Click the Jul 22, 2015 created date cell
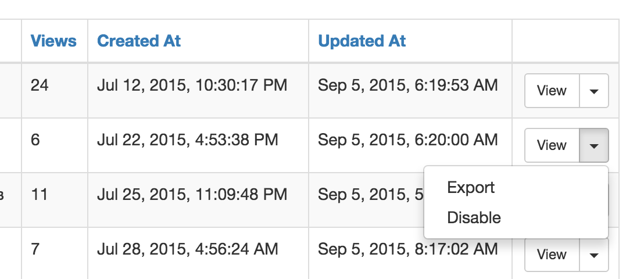The image size is (644, 279). pyautogui.click(x=198, y=145)
